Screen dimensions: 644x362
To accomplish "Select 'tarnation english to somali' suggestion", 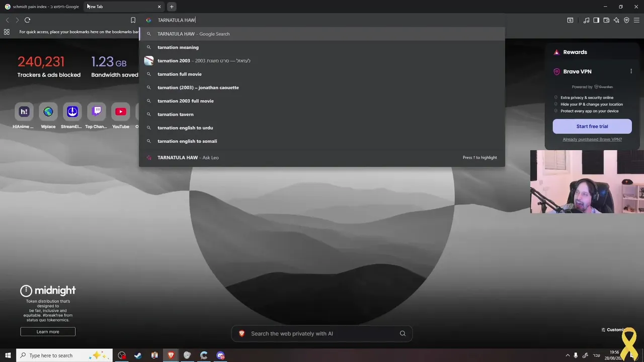I will click(322, 141).
